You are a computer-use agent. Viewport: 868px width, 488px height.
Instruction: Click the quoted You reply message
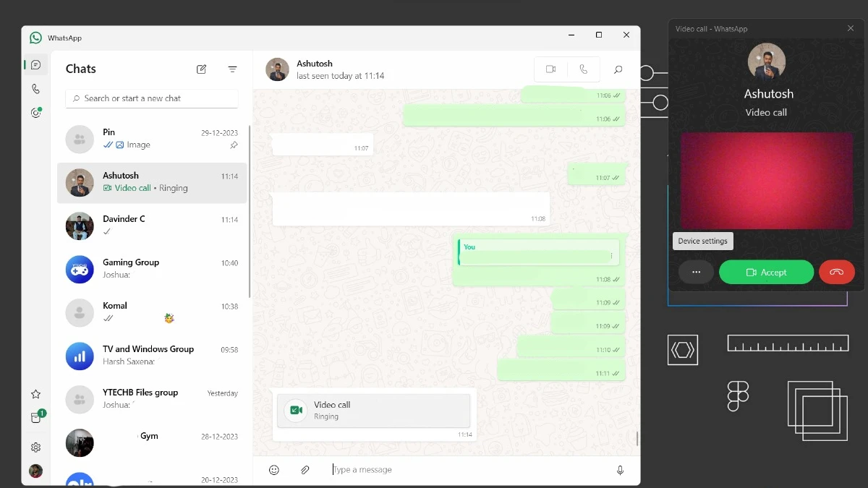point(539,252)
